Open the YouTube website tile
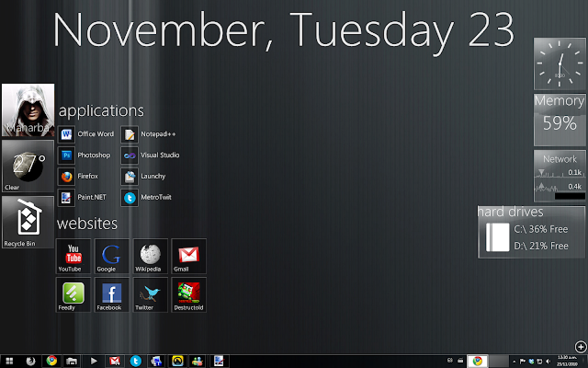 click(x=73, y=256)
